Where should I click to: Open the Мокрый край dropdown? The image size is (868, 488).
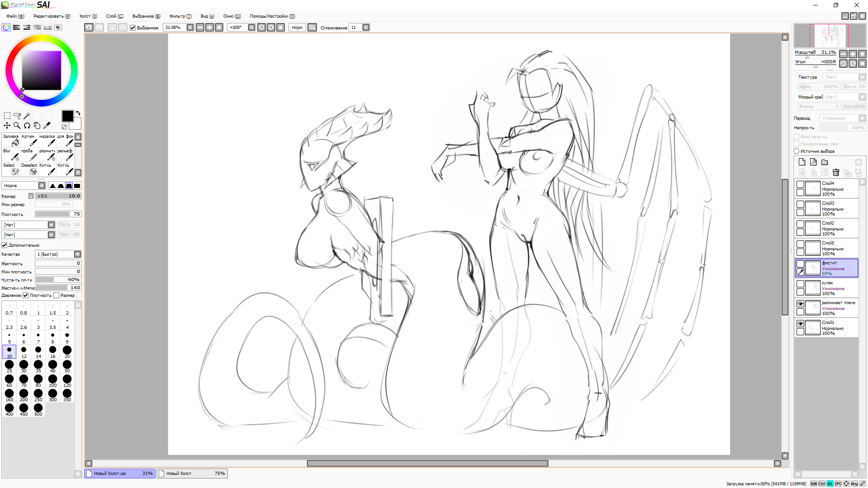862,97
